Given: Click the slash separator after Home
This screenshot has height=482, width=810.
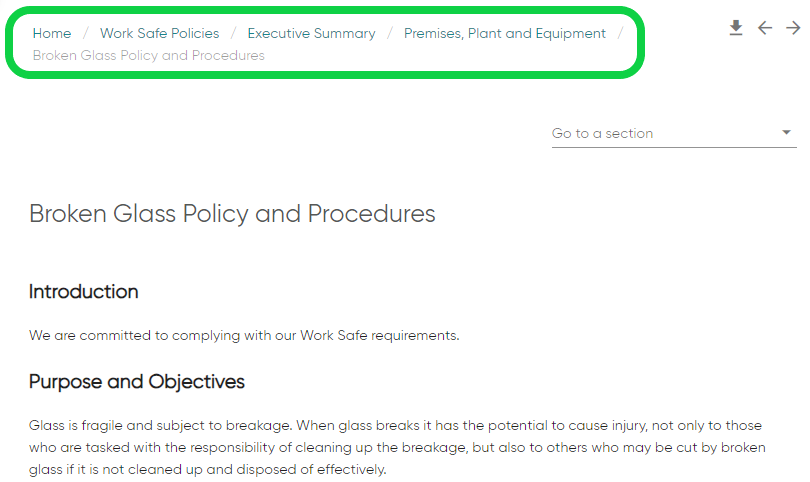Looking at the screenshot, I should pyautogui.click(x=86, y=34).
